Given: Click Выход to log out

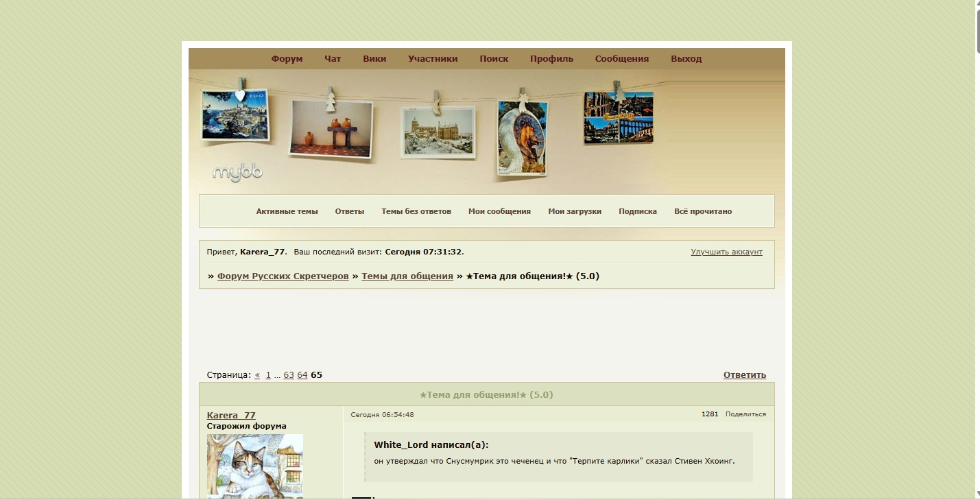Looking at the screenshot, I should click(x=686, y=59).
